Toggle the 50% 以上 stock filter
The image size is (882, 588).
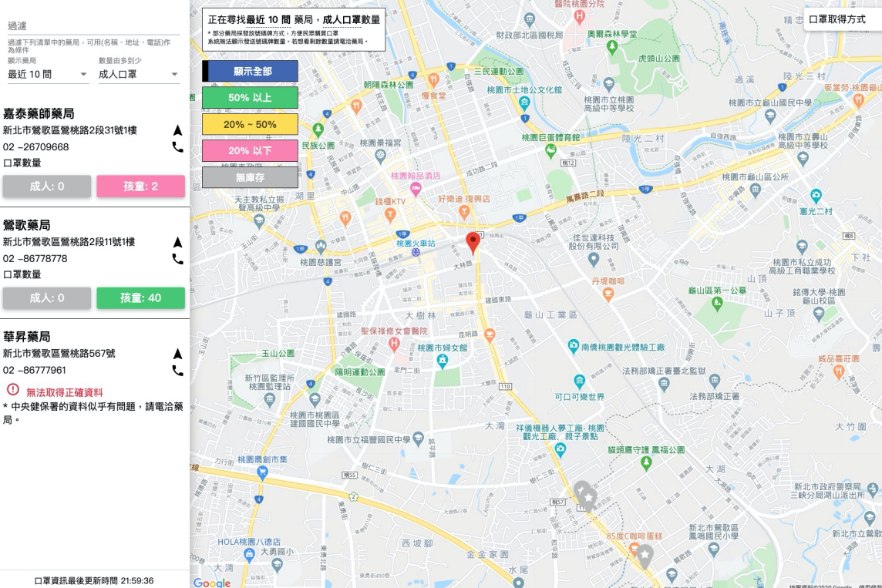coord(248,97)
